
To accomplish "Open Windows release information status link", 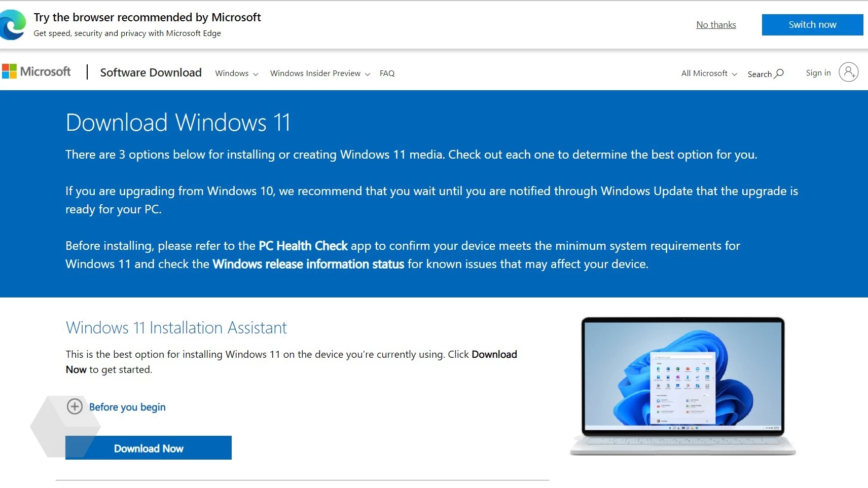I will 308,264.
